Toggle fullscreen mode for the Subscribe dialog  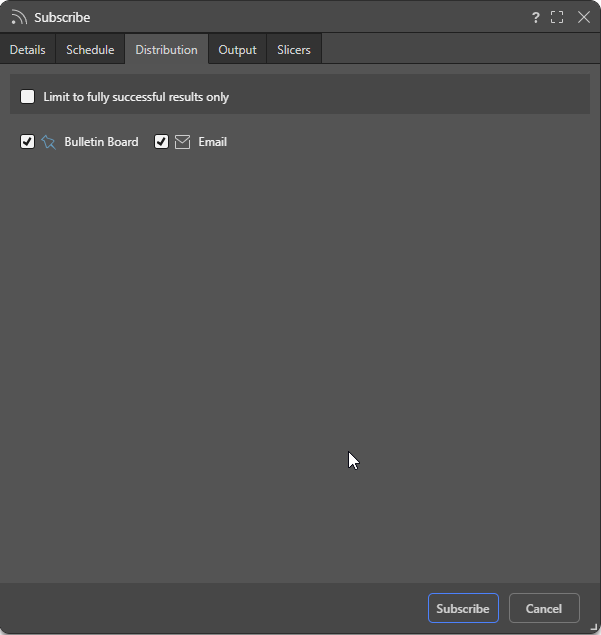click(557, 17)
